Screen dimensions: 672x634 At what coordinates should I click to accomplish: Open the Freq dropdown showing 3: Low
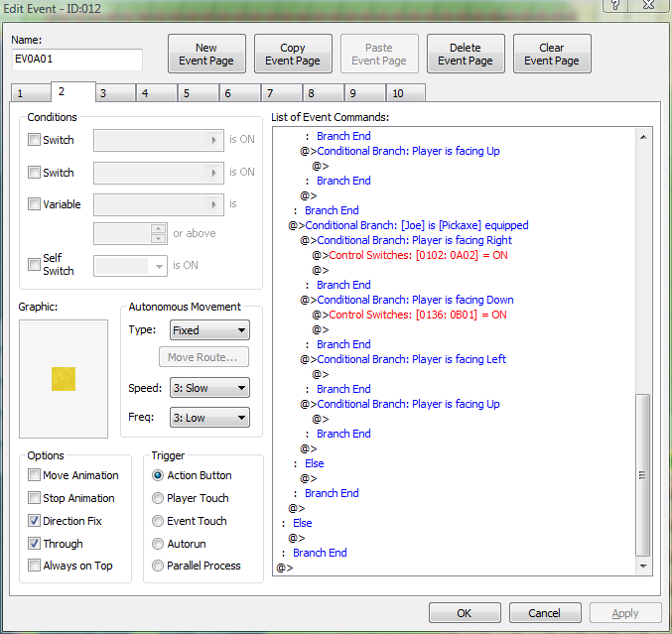[x=209, y=418]
